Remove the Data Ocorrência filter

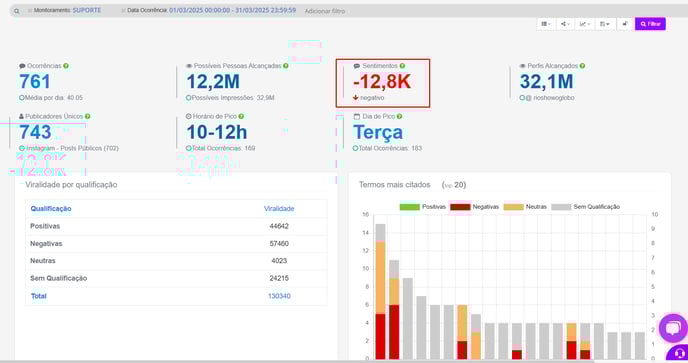(123, 11)
